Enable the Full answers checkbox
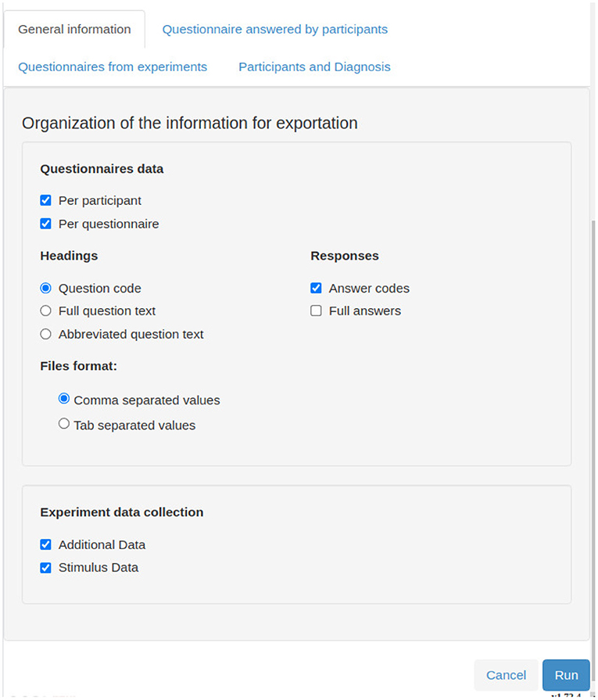 (316, 311)
